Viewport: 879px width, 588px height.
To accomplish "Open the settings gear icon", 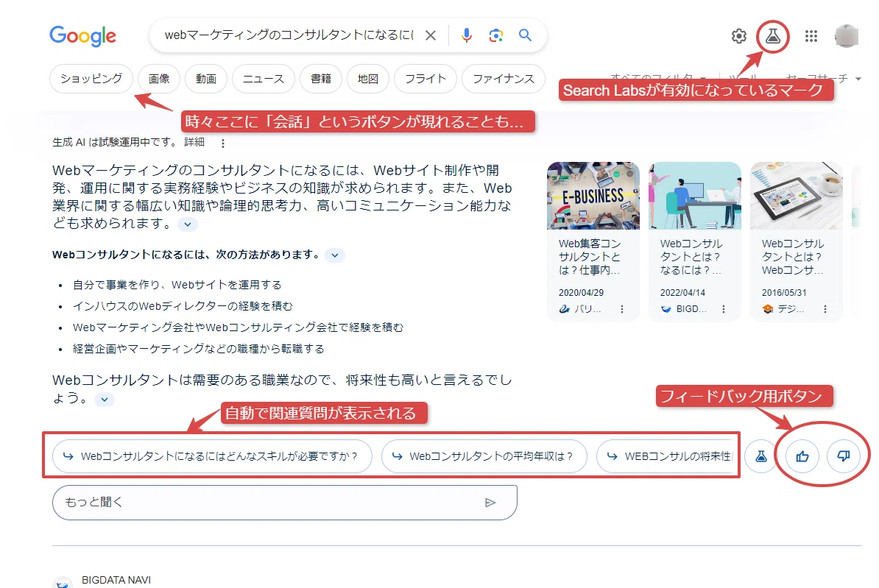I will pyautogui.click(x=739, y=36).
